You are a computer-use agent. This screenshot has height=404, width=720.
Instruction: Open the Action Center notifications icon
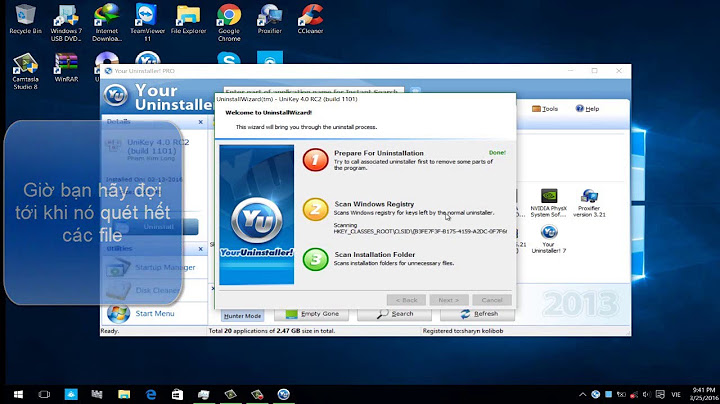660,394
